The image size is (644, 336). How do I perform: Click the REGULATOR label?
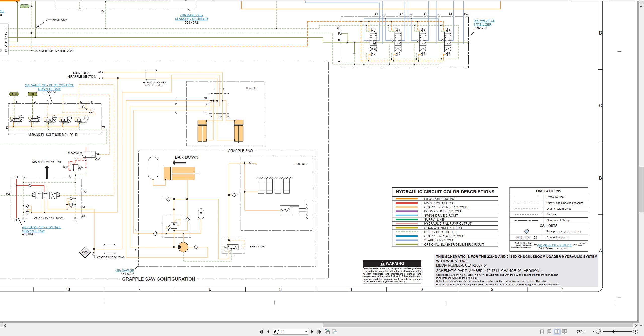(x=257, y=246)
